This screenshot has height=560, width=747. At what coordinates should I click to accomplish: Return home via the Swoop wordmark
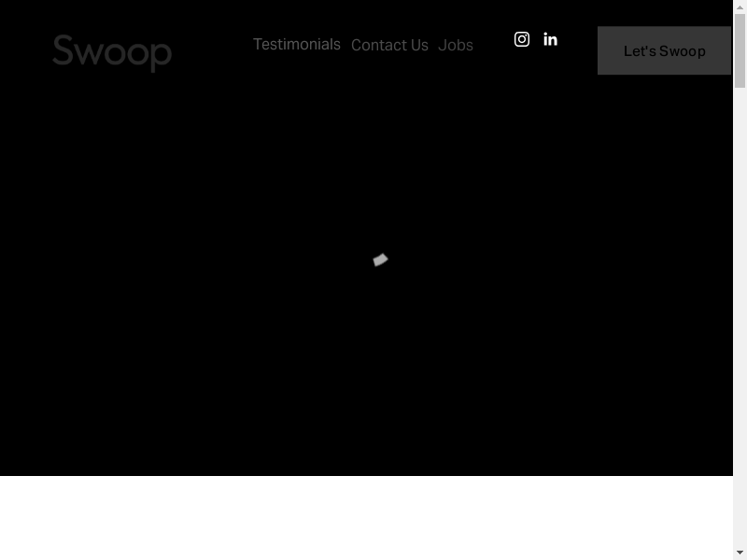pos(112,51)
